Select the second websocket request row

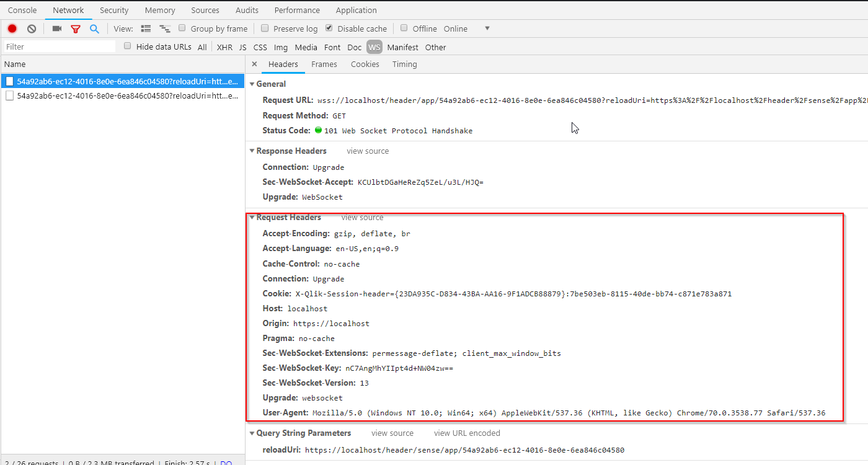point(122,96)
